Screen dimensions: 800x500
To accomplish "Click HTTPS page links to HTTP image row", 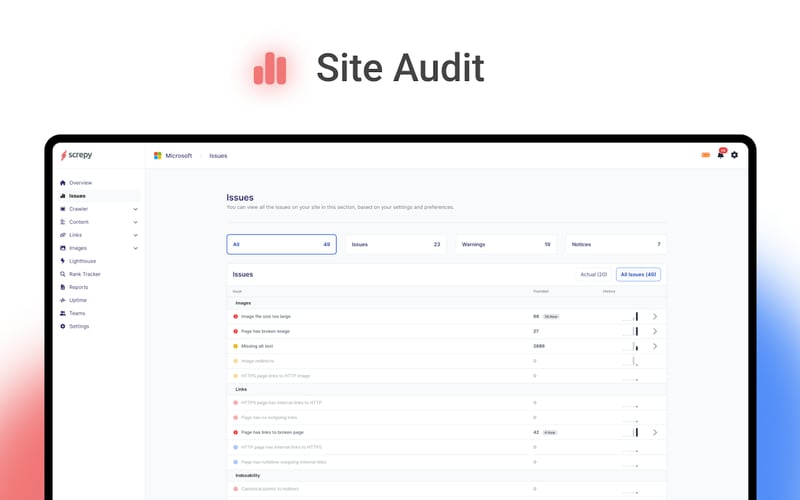I will [x=447, y=376].
